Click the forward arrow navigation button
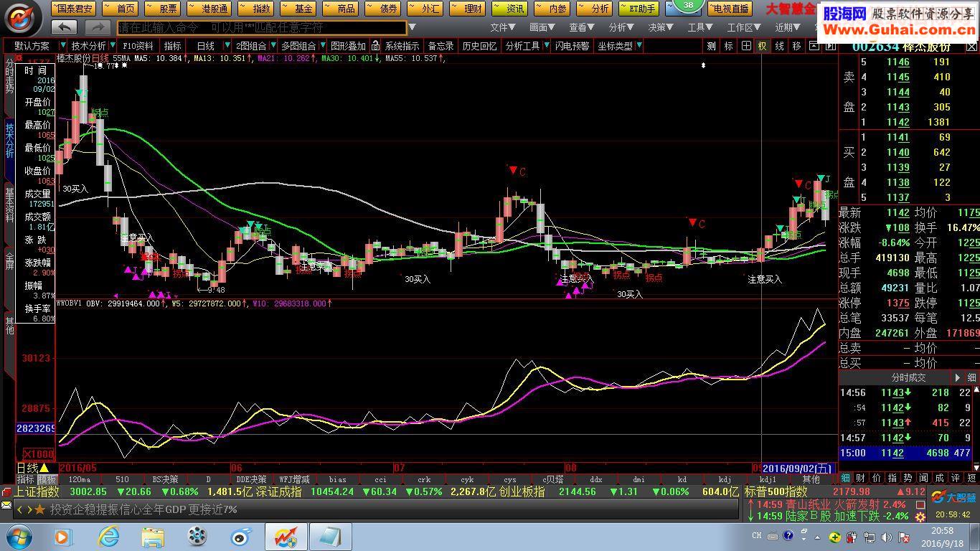 [x=98, y=27]
